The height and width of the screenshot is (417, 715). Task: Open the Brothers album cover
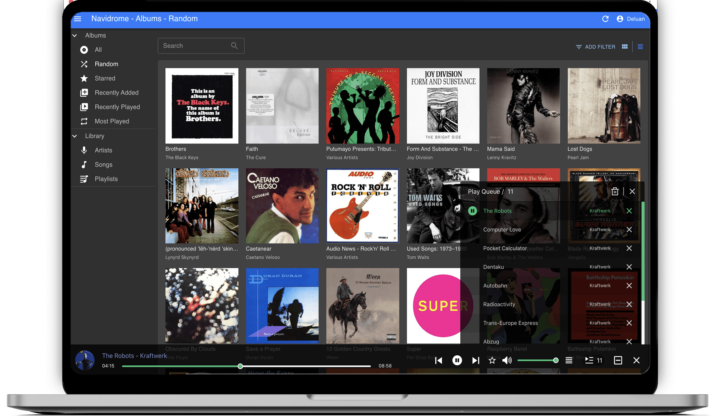[202, 106]
